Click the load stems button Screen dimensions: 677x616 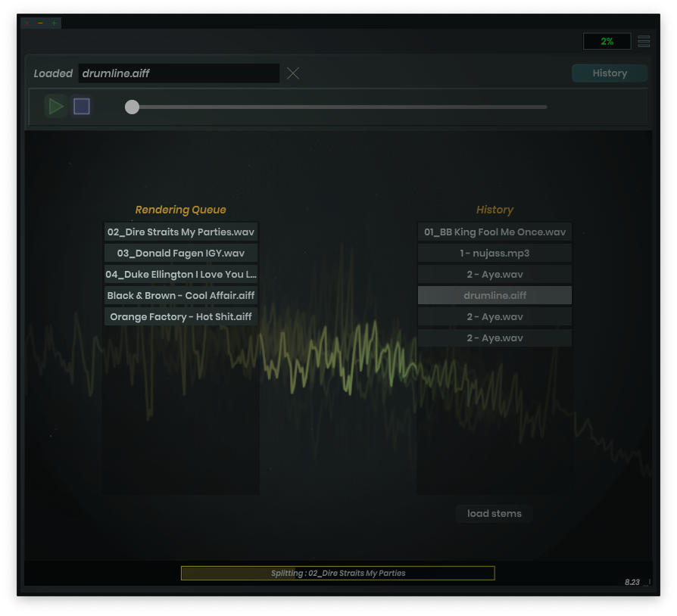coord(494,514)
